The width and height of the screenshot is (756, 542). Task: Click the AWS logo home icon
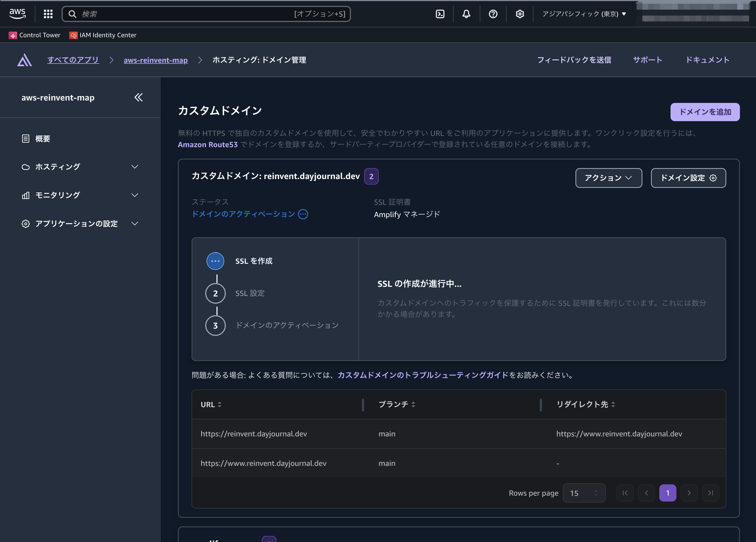[17, 14]
